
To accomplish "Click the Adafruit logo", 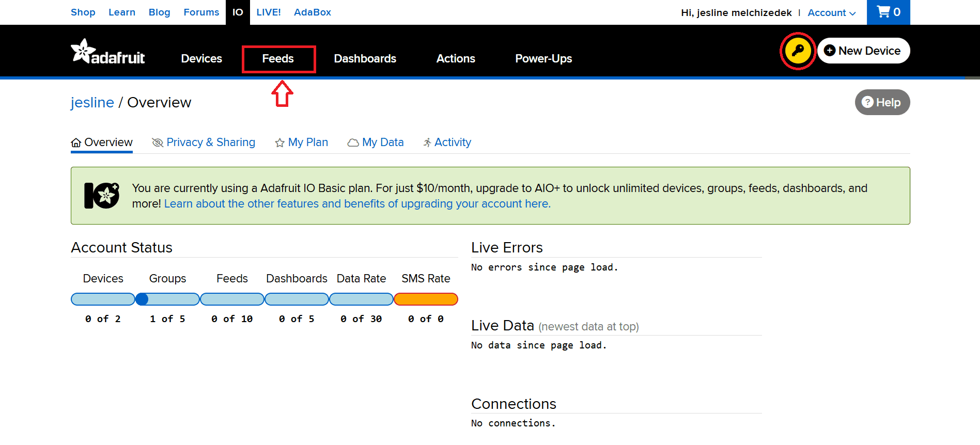I will click(x=107, y=52).
